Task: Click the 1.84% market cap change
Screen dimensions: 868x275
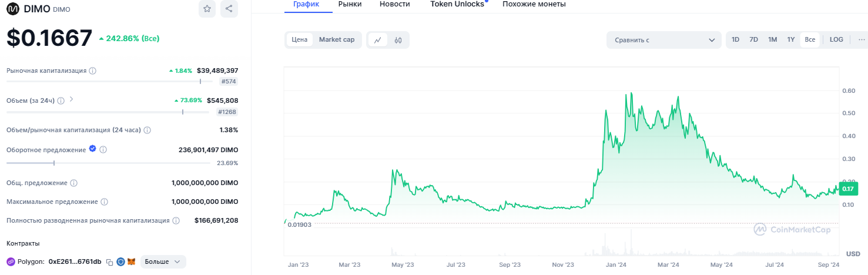Action: (180, 71)
